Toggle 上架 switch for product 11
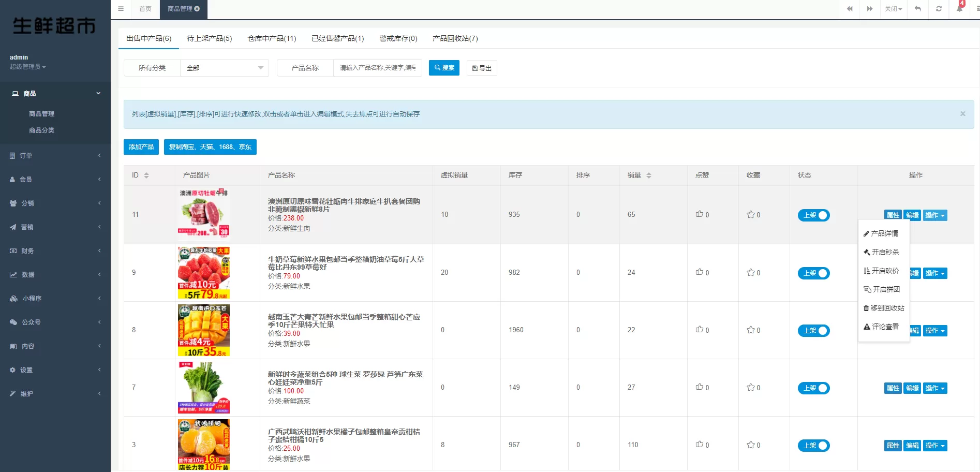This screenshot has width=980, height=472. [813, 215]
